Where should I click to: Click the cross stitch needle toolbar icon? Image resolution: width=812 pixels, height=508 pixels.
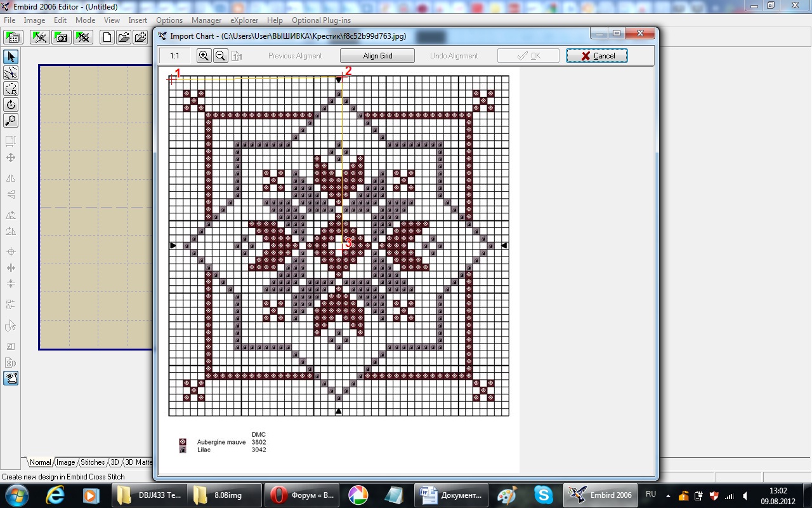pyautogui.click(x=39, y=37)
